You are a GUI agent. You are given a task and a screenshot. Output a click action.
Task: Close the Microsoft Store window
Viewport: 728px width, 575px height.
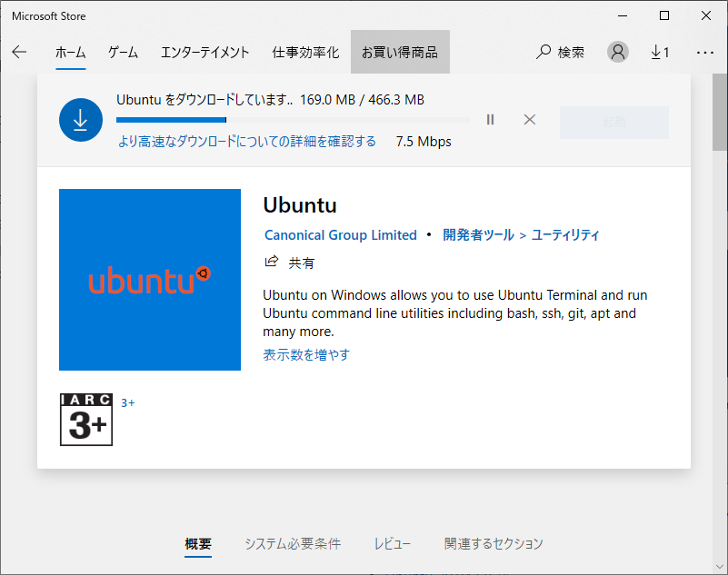pos(706,15)
